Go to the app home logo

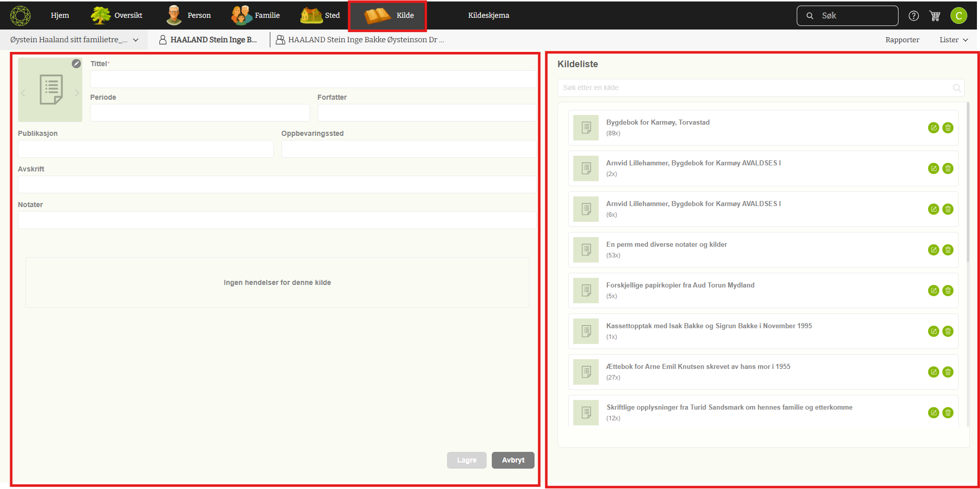[x=20, y=16]
